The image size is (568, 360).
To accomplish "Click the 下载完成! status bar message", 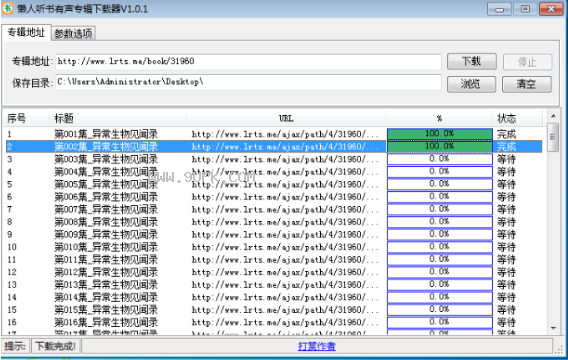I will [x=55, y=346].
